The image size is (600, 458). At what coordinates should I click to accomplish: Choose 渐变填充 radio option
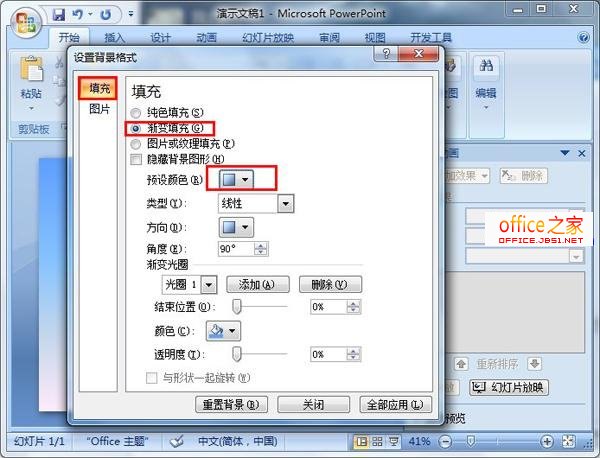click(135, 129)
